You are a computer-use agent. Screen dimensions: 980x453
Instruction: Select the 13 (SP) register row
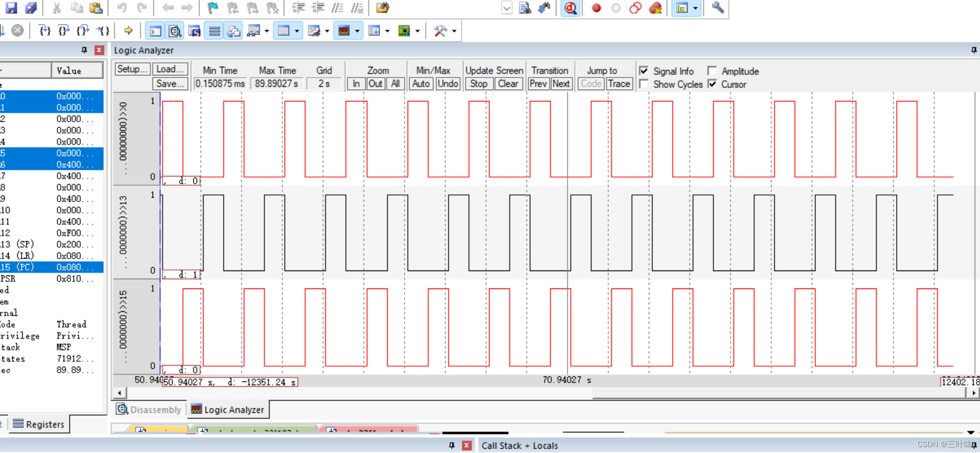coord(52,244)
